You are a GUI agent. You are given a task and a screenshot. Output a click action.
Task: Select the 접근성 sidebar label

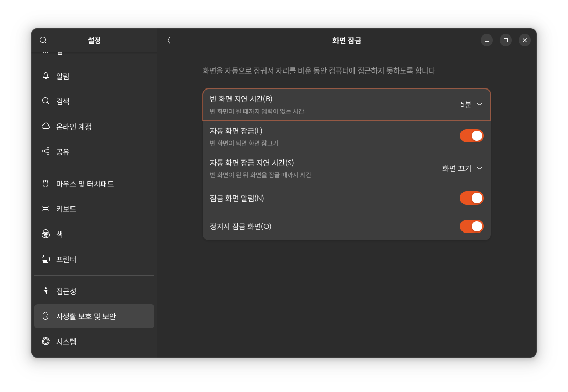pos(66,291)
